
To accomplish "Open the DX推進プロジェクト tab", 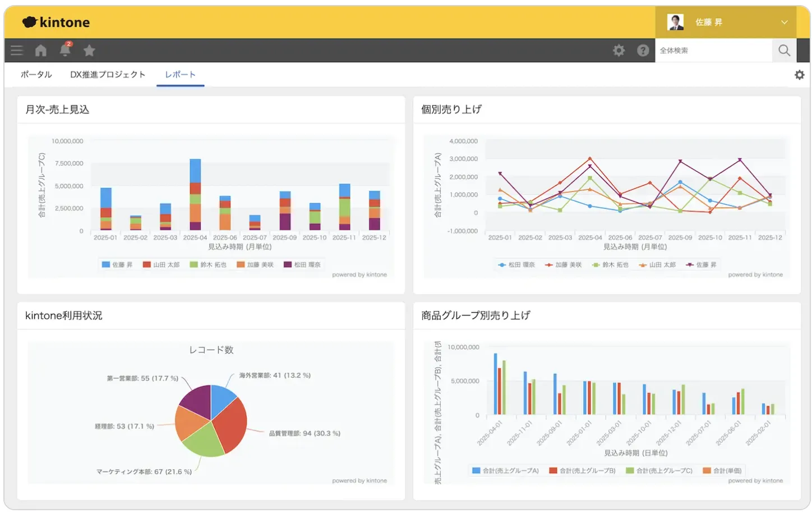I will click(x=108, y=75).
